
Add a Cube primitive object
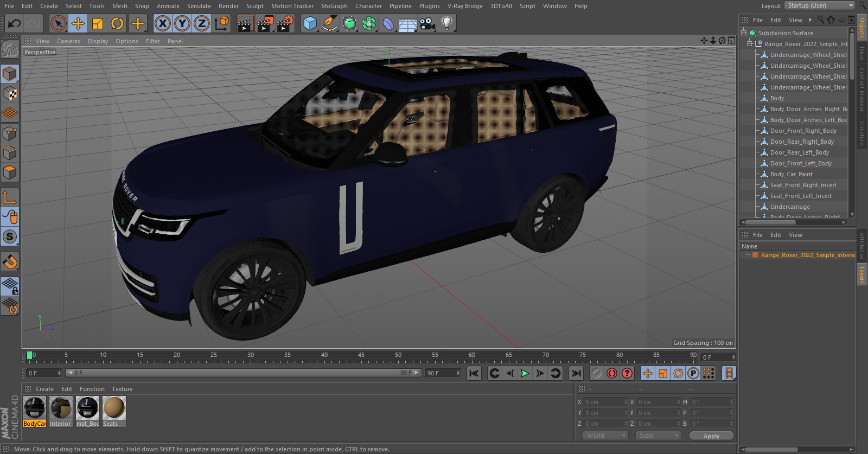point(310,23)
